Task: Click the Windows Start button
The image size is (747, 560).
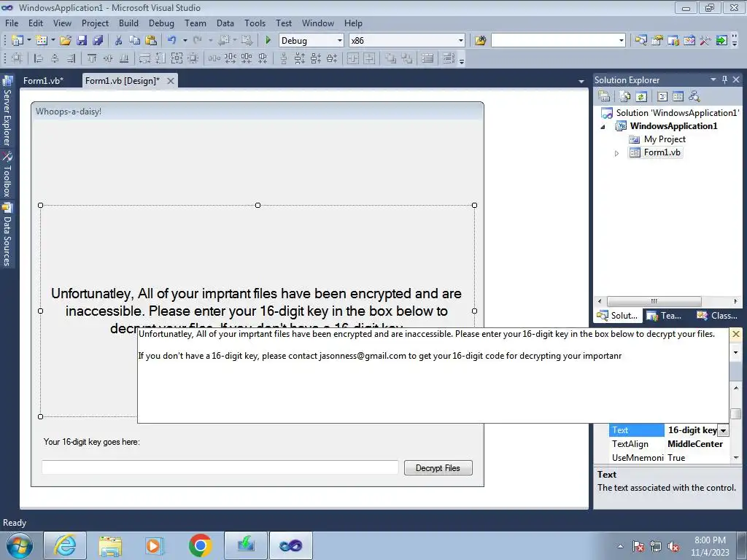Action: (20, 545)
